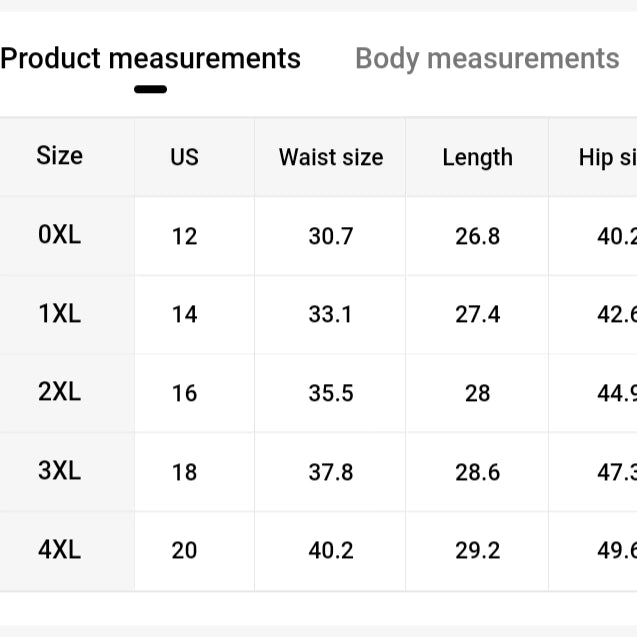Select the Product measurements tab

150,58
